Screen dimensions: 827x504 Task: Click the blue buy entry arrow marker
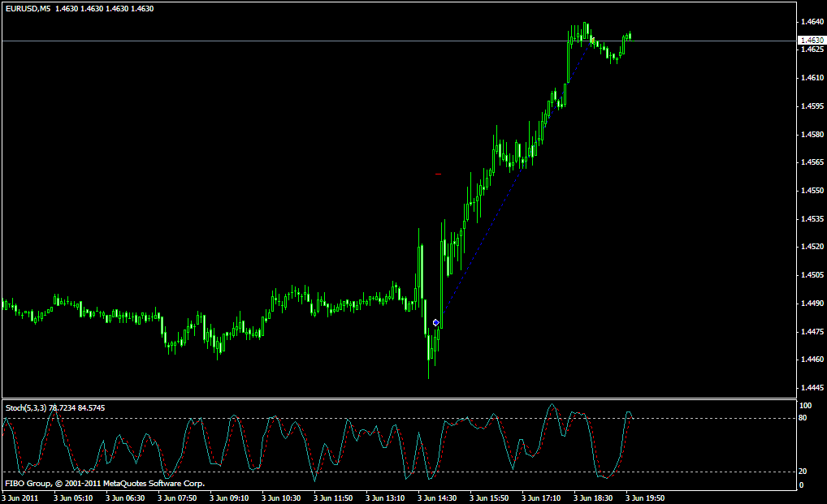point(436,323)
